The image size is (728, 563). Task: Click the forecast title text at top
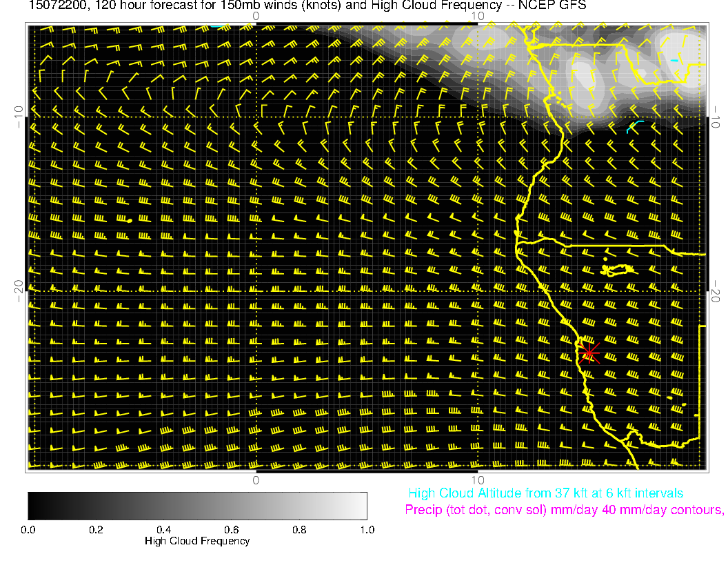pyautogui.click(x=307, y=6)
